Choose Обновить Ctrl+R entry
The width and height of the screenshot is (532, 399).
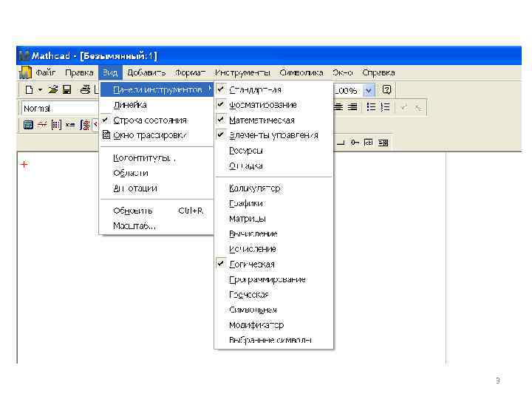(x=157, y=211)
